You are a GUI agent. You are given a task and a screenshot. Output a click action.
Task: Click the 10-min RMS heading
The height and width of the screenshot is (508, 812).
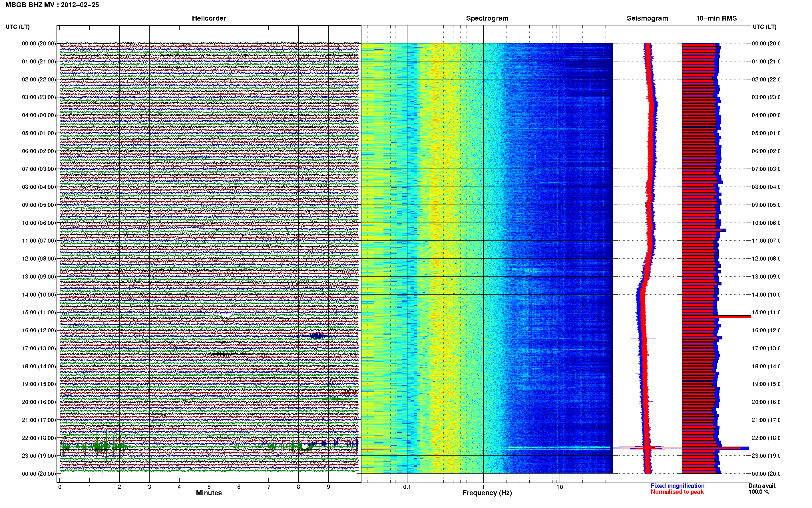coord(716,18)
